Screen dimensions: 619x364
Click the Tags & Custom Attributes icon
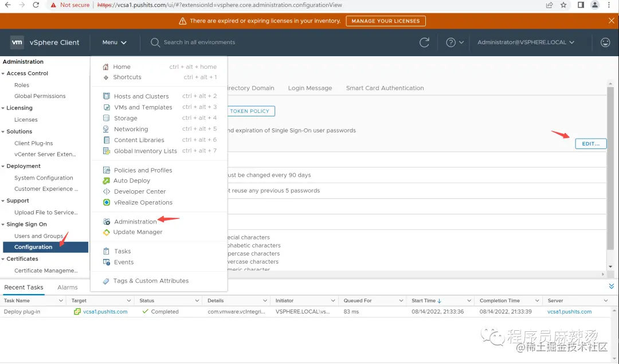pyautogui.click(x=105, y=281)
